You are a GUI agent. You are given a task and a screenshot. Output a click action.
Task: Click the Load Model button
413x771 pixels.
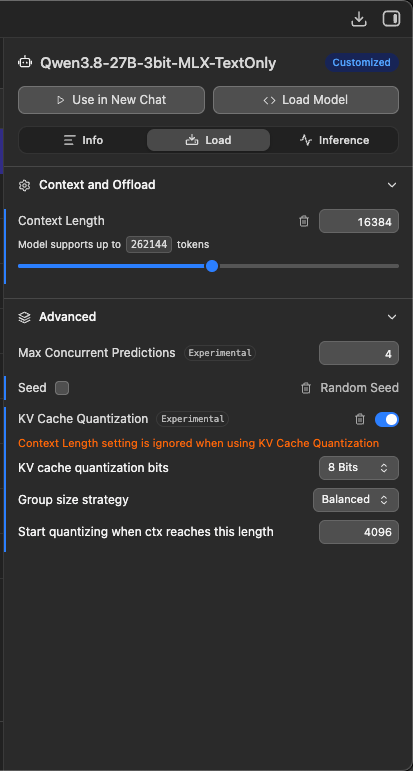(x=306, y=100)
